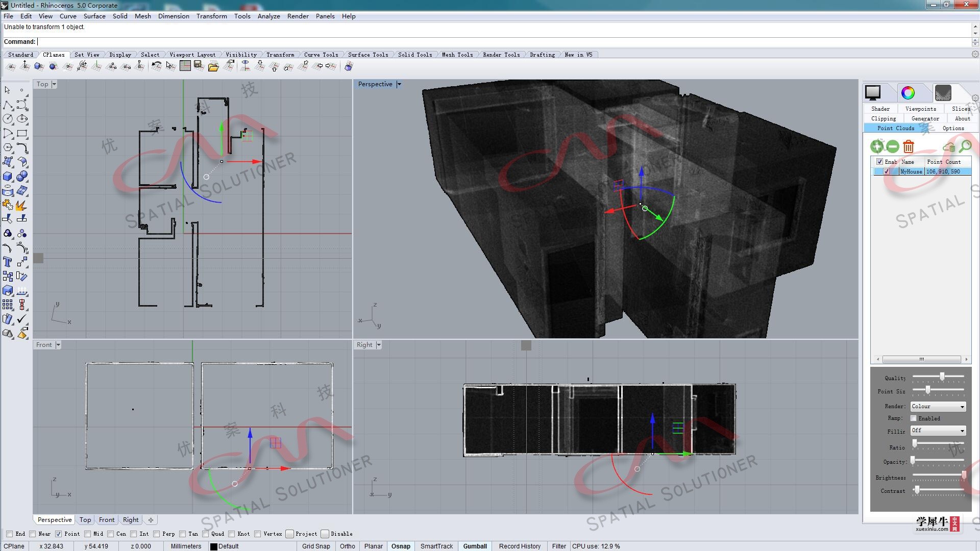Open the Render Colour dropdown
This screenshot has height=551, width=980.
[x=938, y=407]
